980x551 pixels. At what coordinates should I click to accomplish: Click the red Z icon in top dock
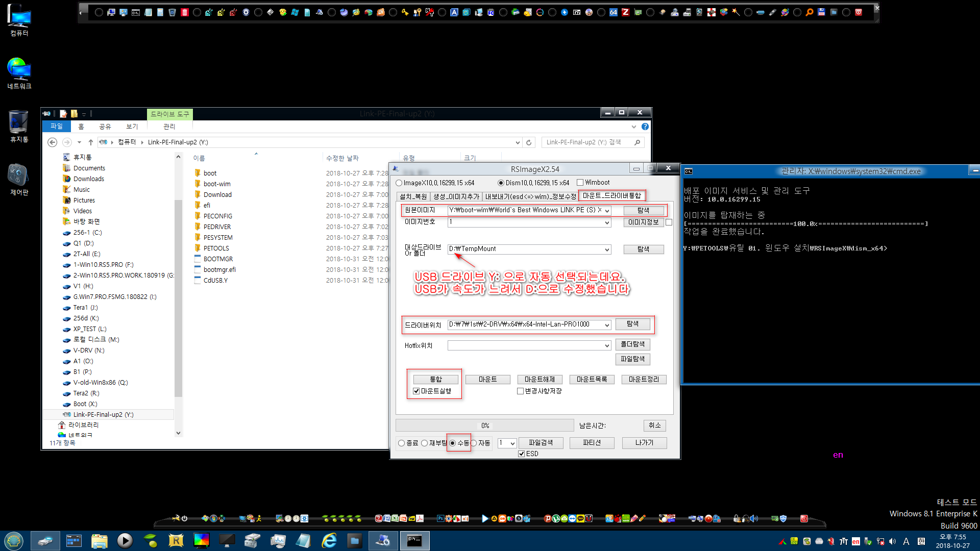[626, 12]
